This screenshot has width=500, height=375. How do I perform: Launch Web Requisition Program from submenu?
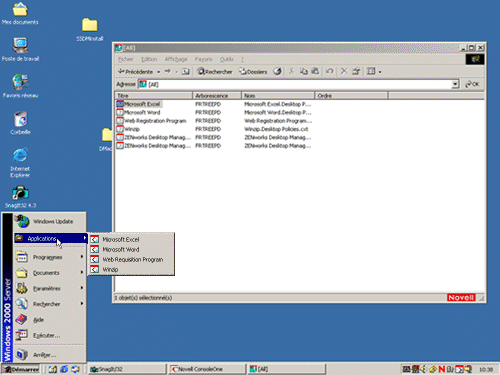click(x=131, y=259)
